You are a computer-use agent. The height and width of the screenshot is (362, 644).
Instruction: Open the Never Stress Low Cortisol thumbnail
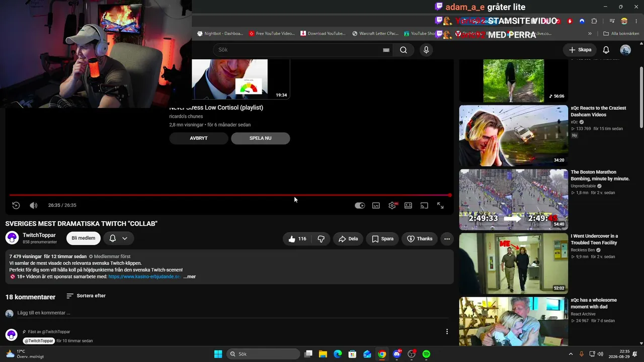pos(240,79)
